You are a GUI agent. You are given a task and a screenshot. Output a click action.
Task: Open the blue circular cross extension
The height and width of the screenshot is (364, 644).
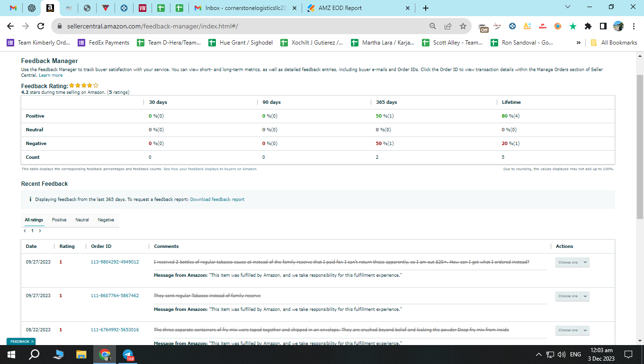coord(512,26)
